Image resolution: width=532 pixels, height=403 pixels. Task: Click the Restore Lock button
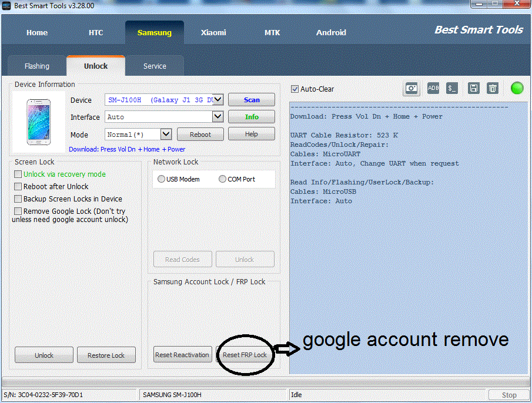(106, 355)
